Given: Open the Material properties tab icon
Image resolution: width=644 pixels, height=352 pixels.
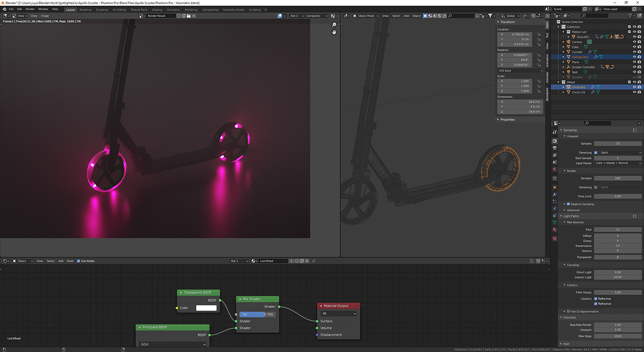Looking at the screenshot, I should [555, 230].
